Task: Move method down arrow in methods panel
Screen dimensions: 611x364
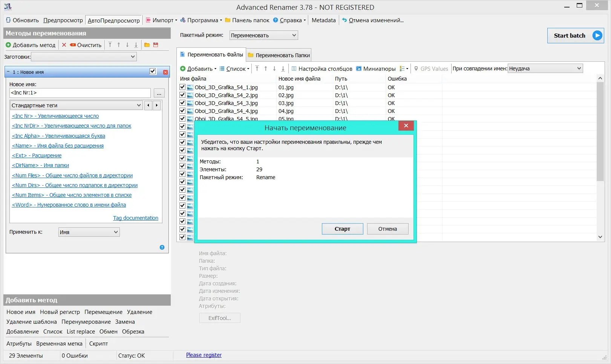Action: pyautogui.click(x=127, y=45)
